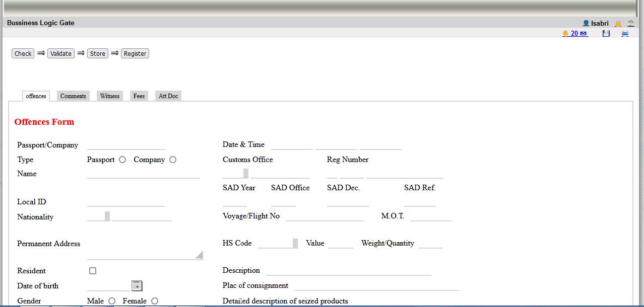Tick the Resident checkbox

click(93, 271)
